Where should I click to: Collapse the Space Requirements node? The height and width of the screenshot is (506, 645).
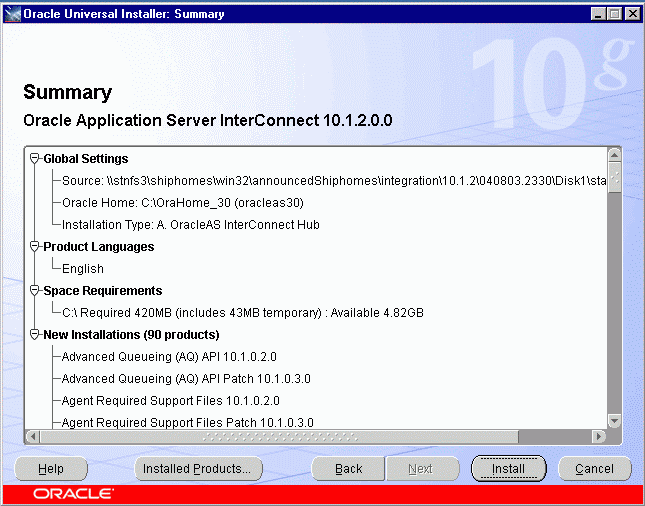[35, 290]
